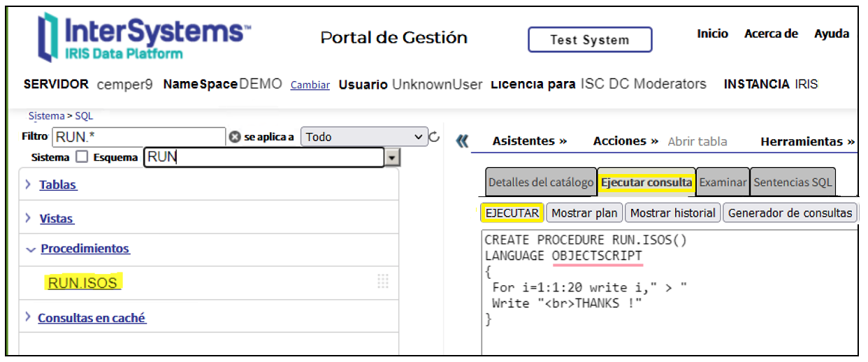Click the Cambiar namespace link
Image resolution: width=868 pixels, height=362 pixels.
coord(310,85)
